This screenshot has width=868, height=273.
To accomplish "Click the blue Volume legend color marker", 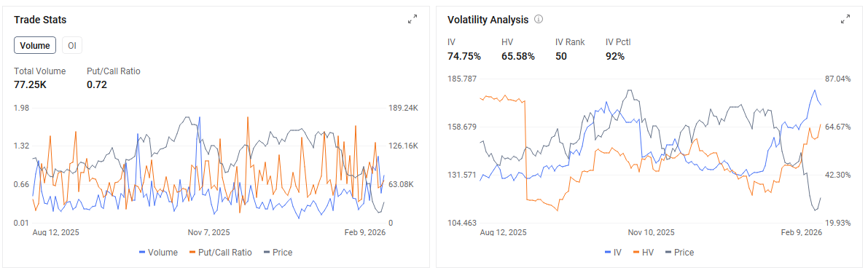I will click(x=143, y=253).
